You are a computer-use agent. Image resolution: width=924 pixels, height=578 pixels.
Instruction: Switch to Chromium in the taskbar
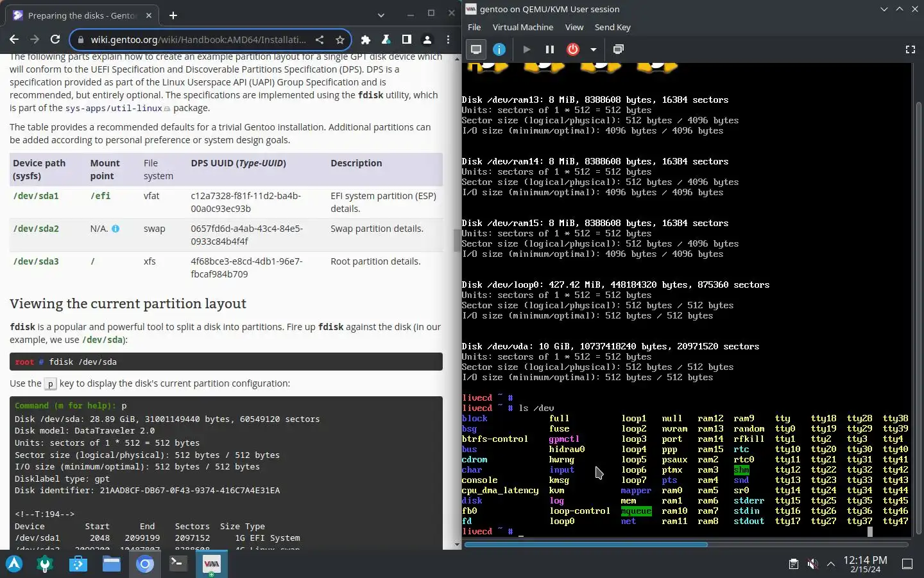pyautogui.click(x=145, y=564)
